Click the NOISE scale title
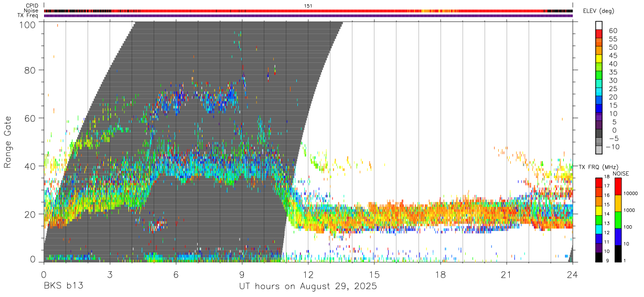This screenshot has height=297, width=644. [621, 173]
